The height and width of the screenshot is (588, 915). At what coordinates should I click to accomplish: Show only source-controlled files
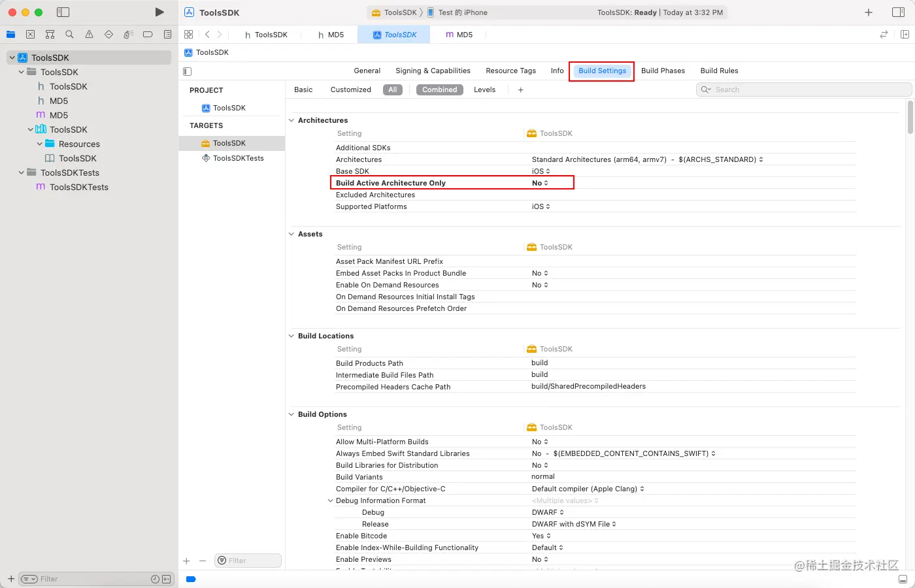(x=167, y=579)
